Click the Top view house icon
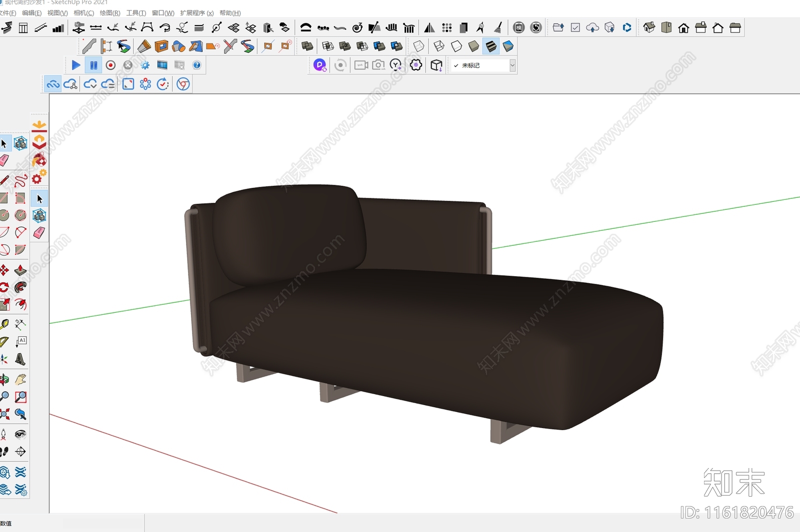The height and width of the screenshot is (532, 800). click(x=666, y=27)
